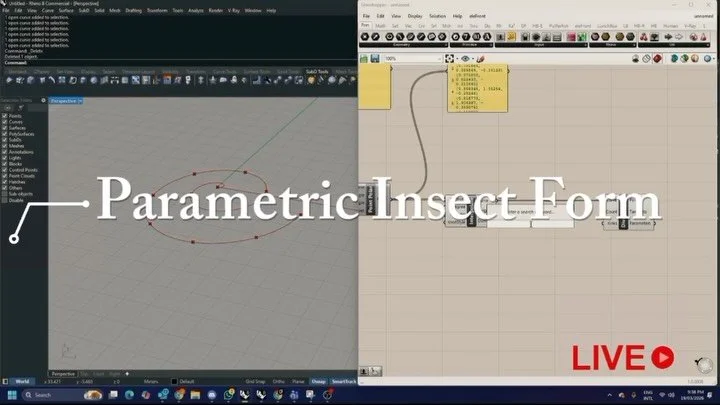Add a Circle parameter from Grasshopper's Geometry group
The width and height of the screenshot is (720, 405).
[389, 37]
